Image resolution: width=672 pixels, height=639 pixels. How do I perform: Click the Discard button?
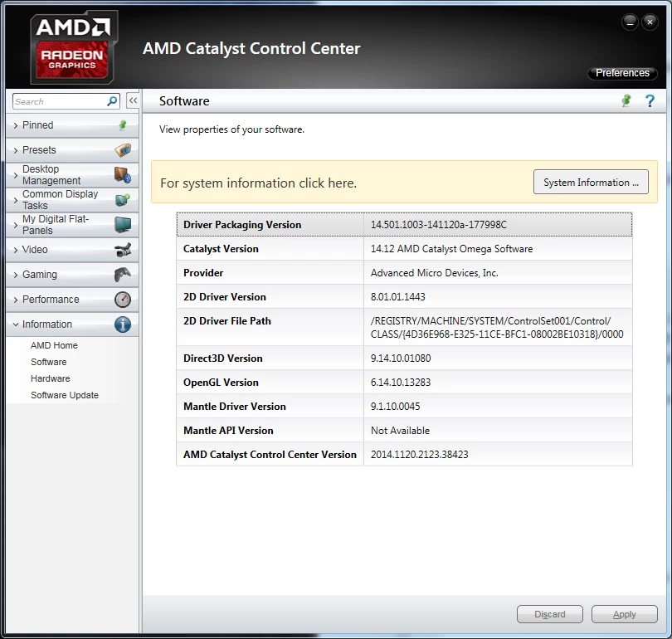point(550,614)
